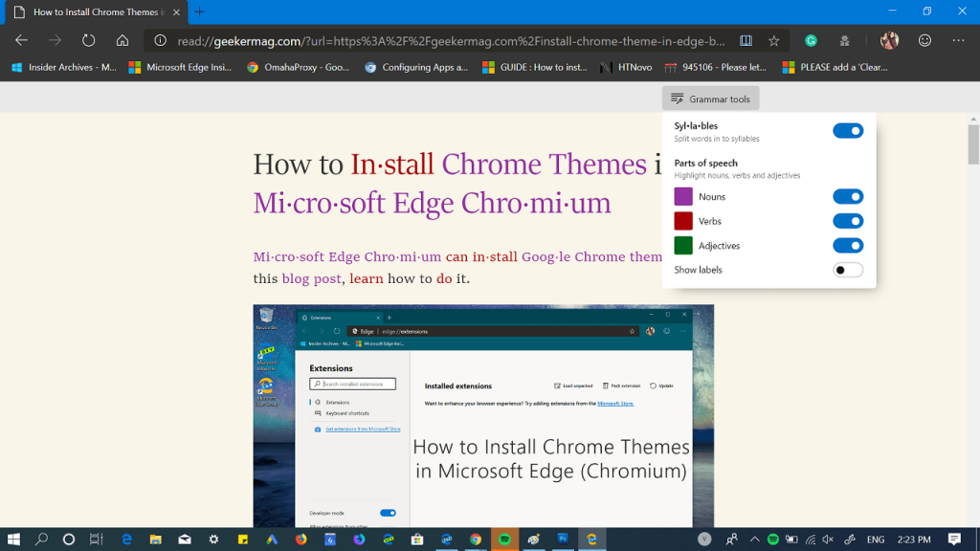Viewport: 980px width, 551px height.
Task: Click the green Adjectives color swatch
Action: [683, 245]
